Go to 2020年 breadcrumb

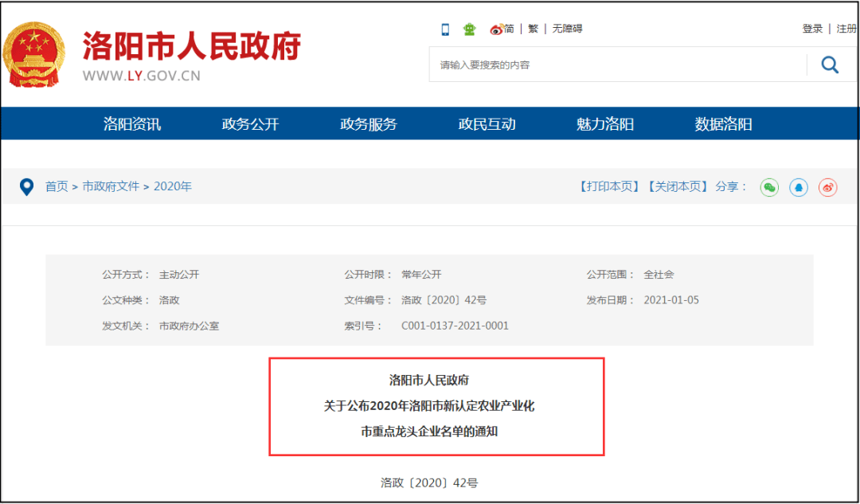(173, 186)
